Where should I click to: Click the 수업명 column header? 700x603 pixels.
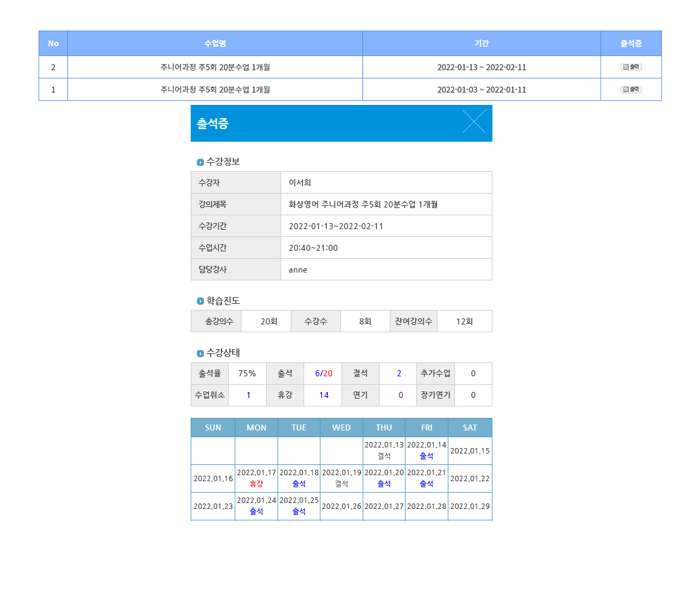coord(215,43)
